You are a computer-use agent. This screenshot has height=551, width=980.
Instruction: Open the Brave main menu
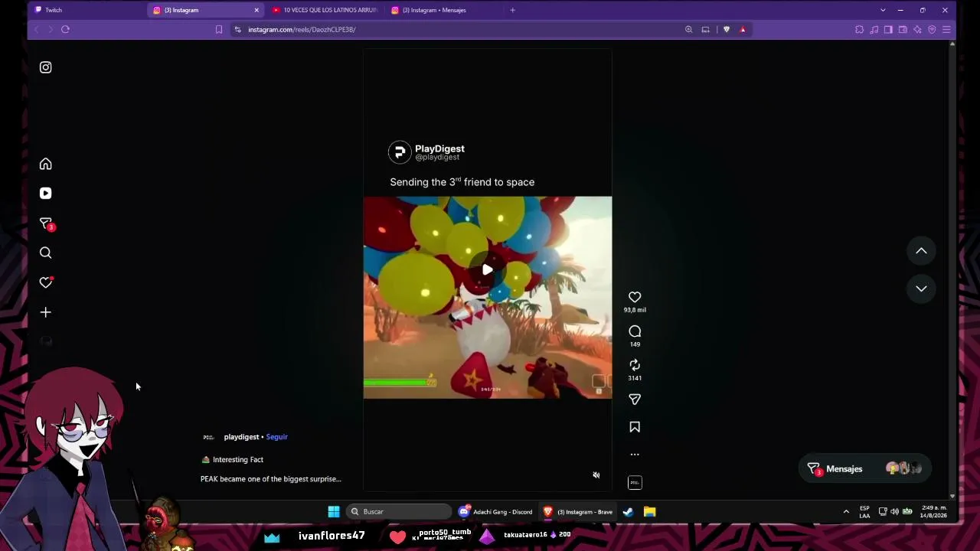tap(946, 29)
